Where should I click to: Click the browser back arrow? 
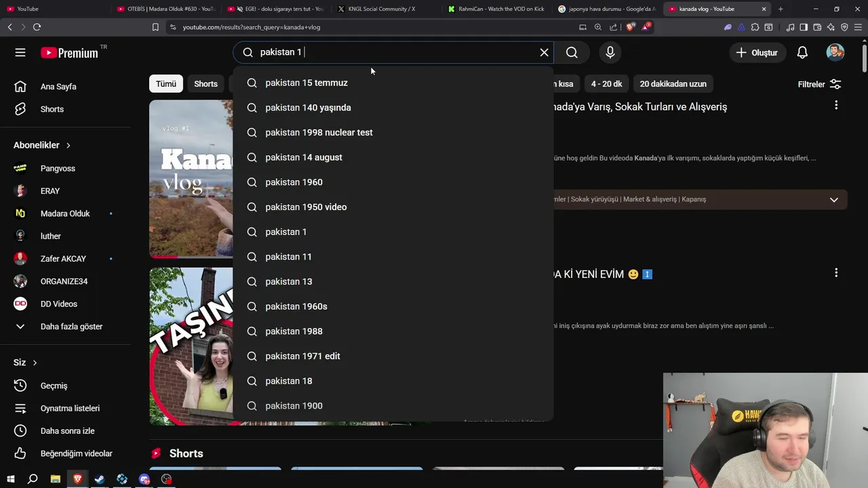pyautogui.click(x=9, y=27)
